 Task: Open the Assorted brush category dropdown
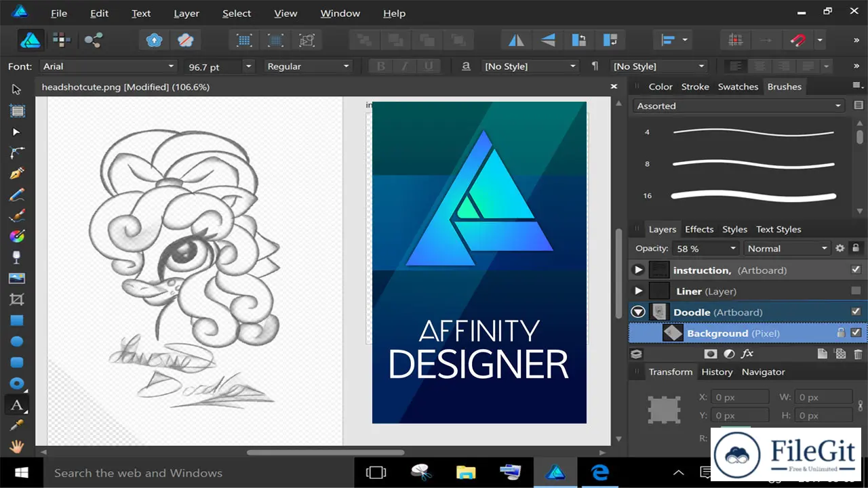point(738,106)
